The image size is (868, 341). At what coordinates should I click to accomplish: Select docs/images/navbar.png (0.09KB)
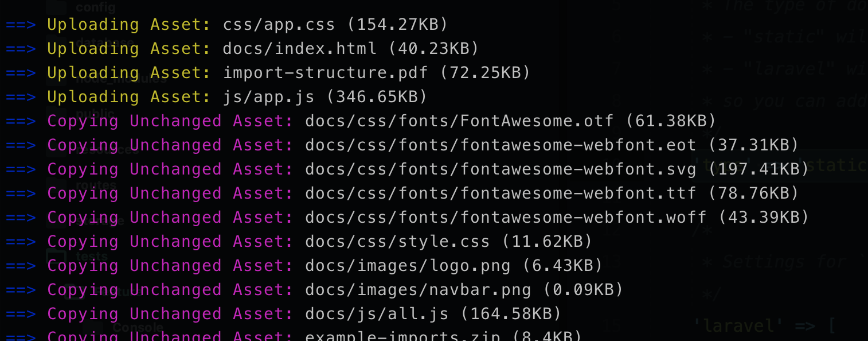(464, 290)
